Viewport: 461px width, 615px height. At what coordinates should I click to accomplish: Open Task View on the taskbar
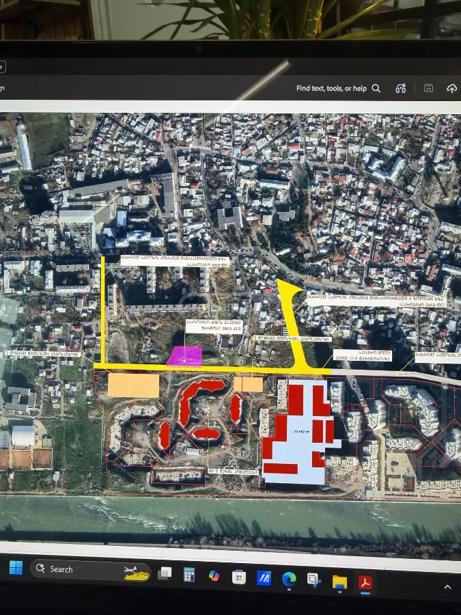[165, 574]
